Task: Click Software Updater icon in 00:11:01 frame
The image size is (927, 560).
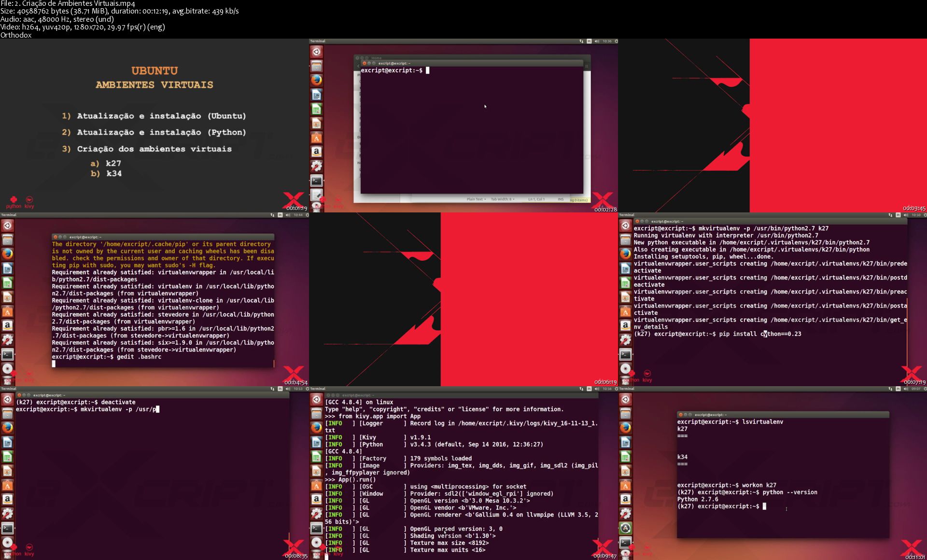Action: [625, 528]
